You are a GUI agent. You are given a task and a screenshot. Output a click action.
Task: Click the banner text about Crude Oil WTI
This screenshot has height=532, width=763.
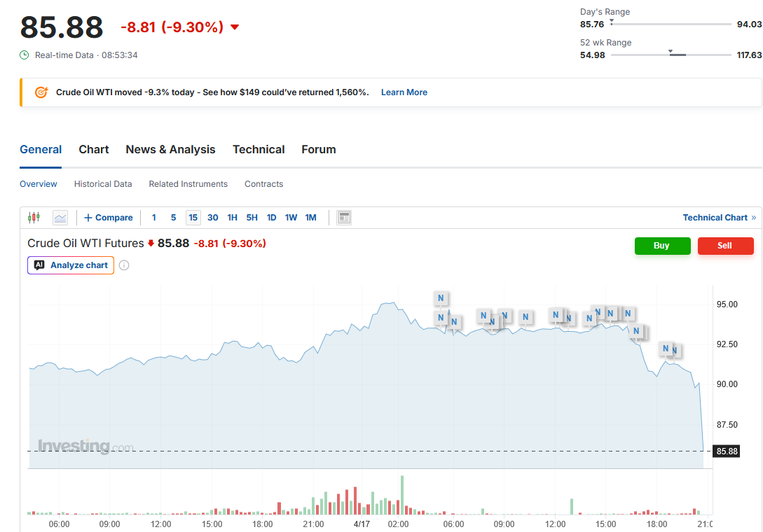(212, 92)
